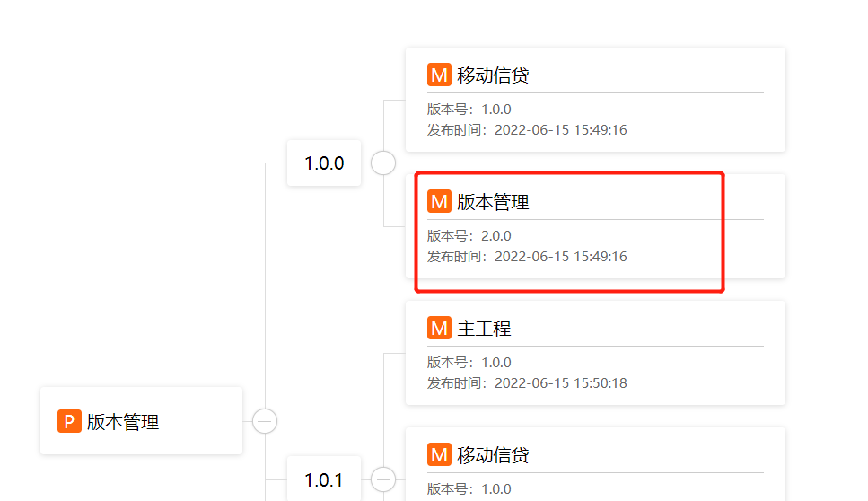The image size is (868, 501).
Task: Click the M icon of 移动信贷 under 1.0.1
Action: [x=439, y=454]
